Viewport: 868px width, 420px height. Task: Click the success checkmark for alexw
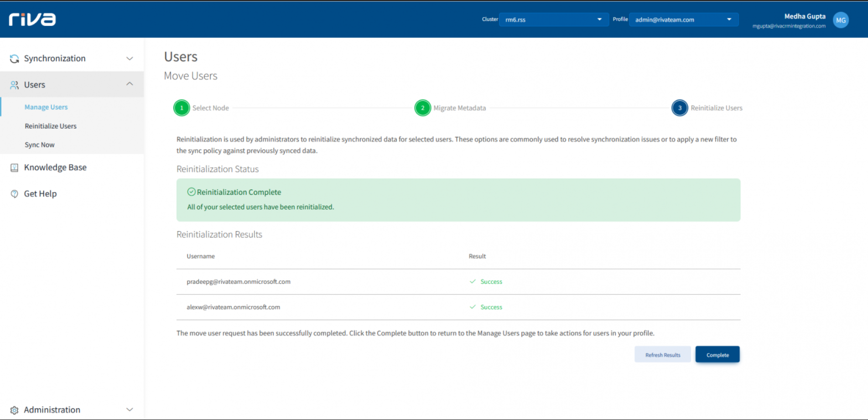click(x=473, y=307)
